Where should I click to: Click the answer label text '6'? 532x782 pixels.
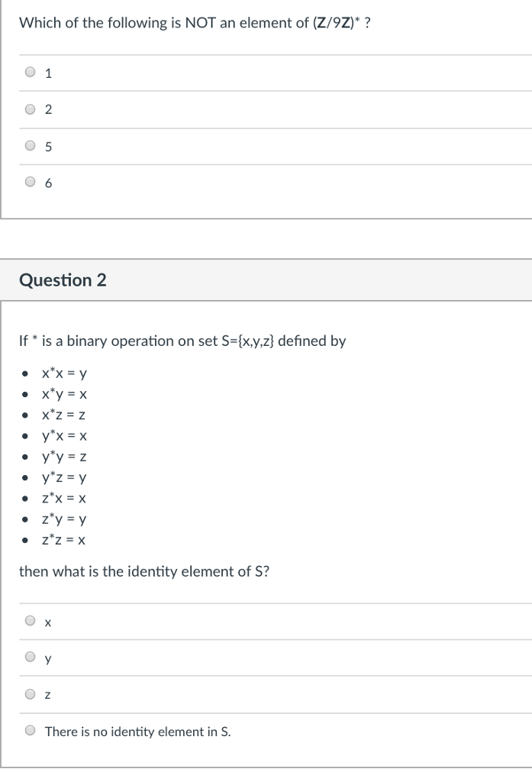tap(48, 183)
